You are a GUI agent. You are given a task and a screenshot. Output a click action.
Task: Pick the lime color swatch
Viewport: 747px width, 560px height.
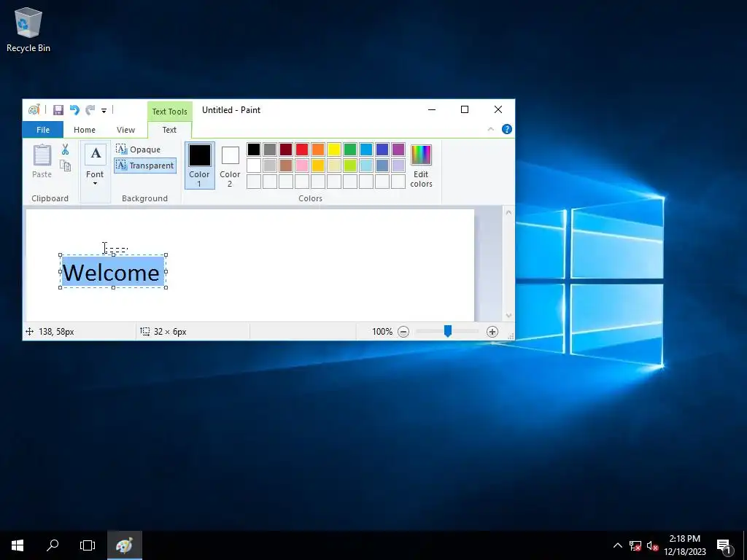pyautogui.click(x=350, y=166)
